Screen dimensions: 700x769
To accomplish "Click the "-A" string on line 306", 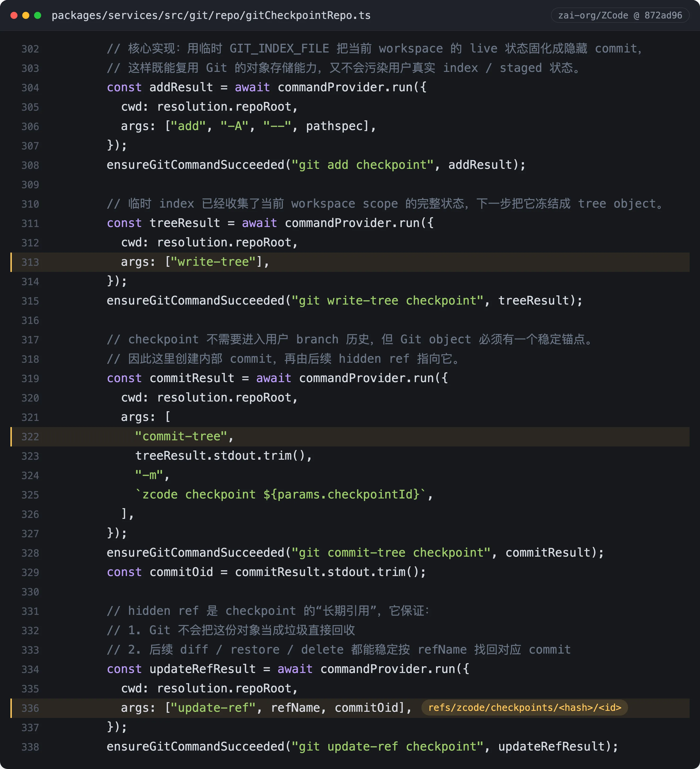I will [235, 126].
